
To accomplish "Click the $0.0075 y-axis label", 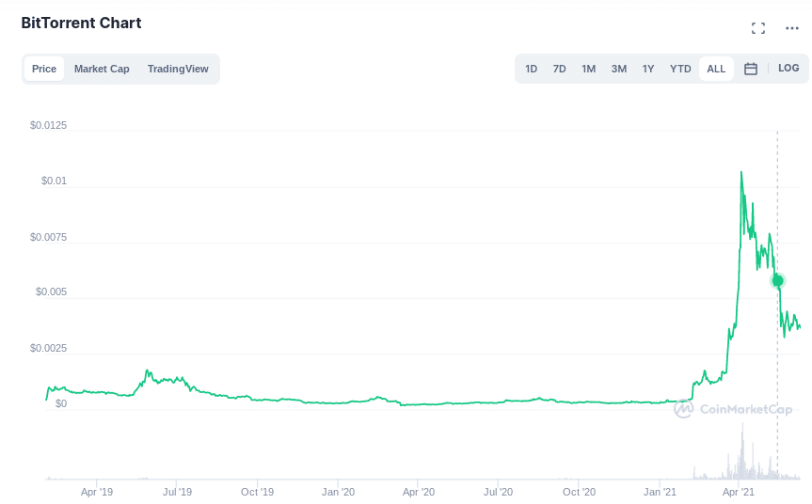I will (x=48, y=237).
